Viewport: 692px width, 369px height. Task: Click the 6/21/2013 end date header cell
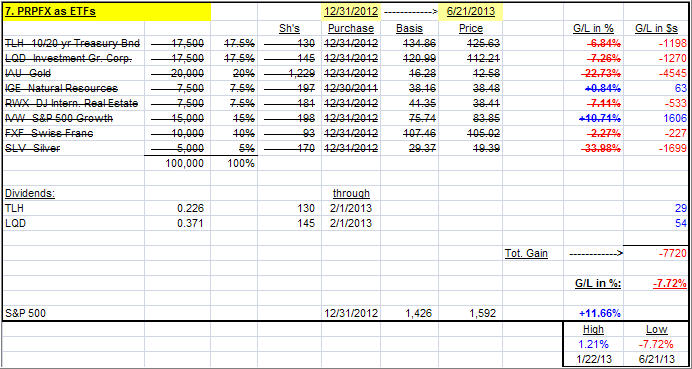tap(470, 12)
